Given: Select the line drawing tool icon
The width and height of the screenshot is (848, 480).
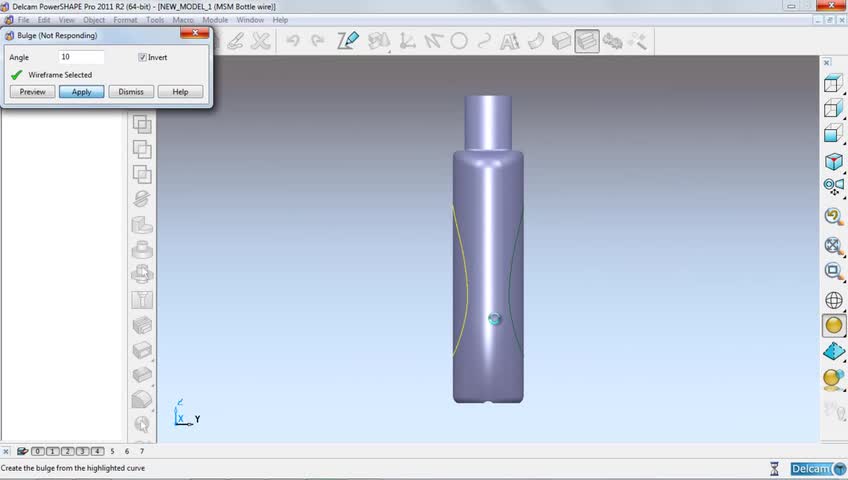Looking at the screenshot, I should coord(433,41).
